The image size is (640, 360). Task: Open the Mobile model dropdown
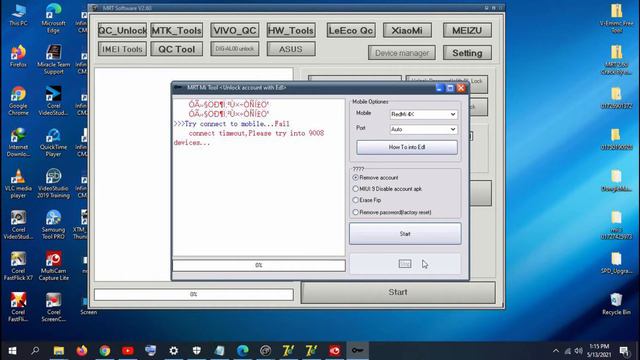pos(423,114)
